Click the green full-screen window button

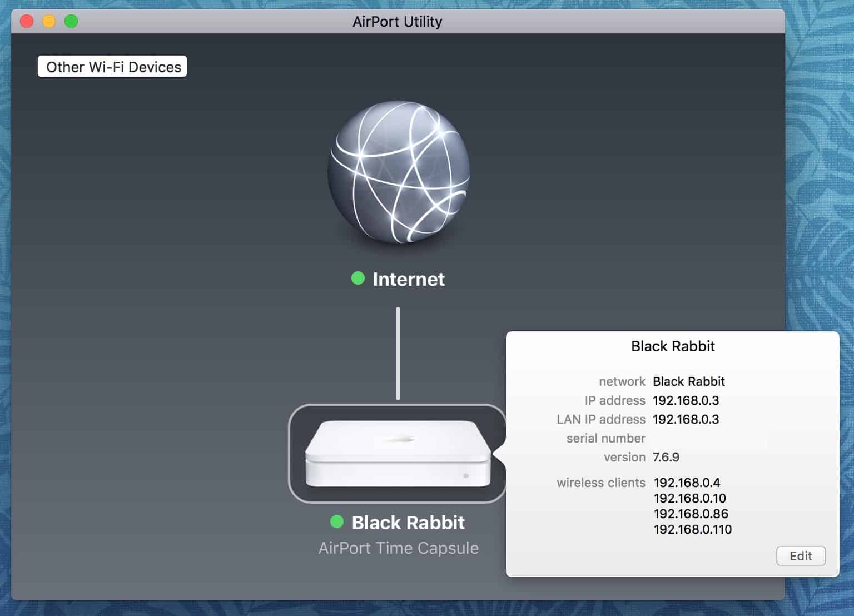click(x=71, y=22)
